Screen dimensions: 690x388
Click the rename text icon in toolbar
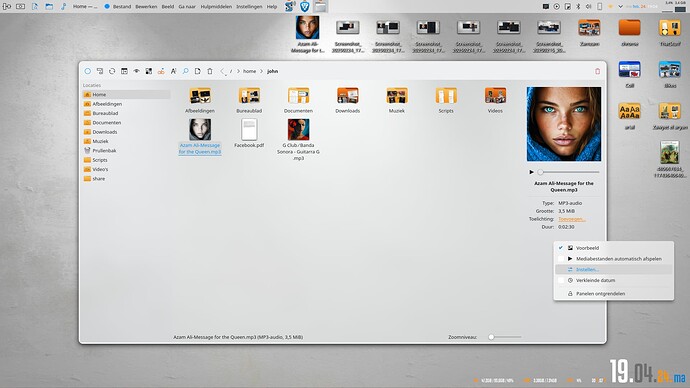(173, 71)
